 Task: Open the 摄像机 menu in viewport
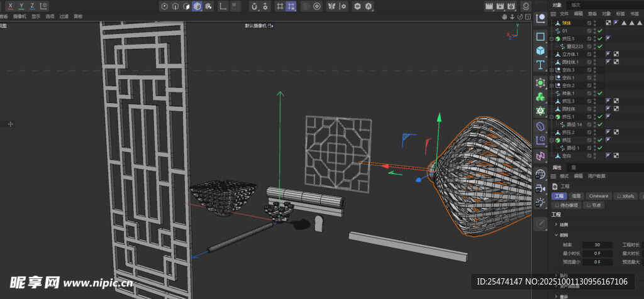pos(19,16)
